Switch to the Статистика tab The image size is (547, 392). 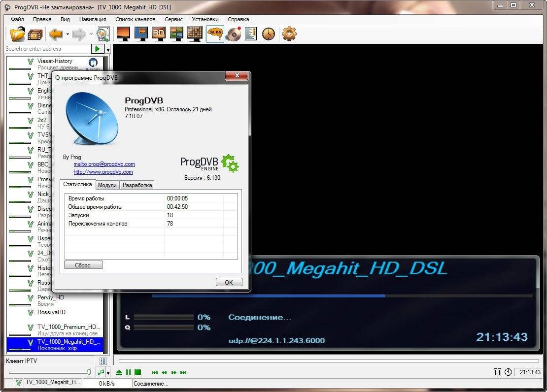(77, 184)
